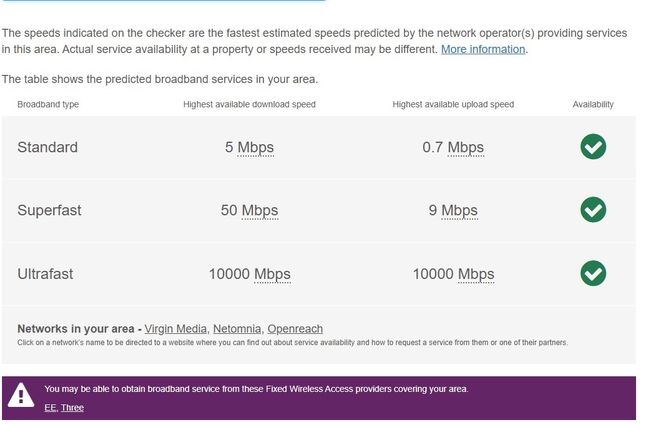Click the warning triangle icon
Viewport: 645px width, 430px height.
21,396
